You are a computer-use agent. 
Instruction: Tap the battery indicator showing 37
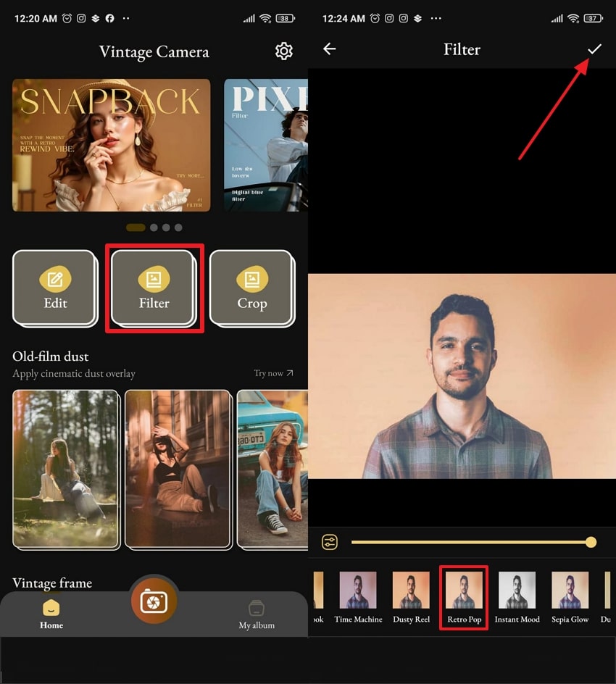594,18
